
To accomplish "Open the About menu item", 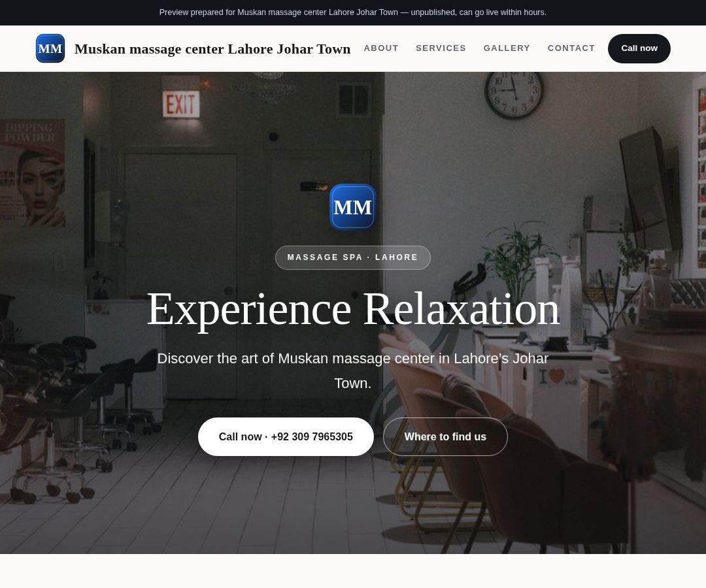I will [x=381, y=48].
